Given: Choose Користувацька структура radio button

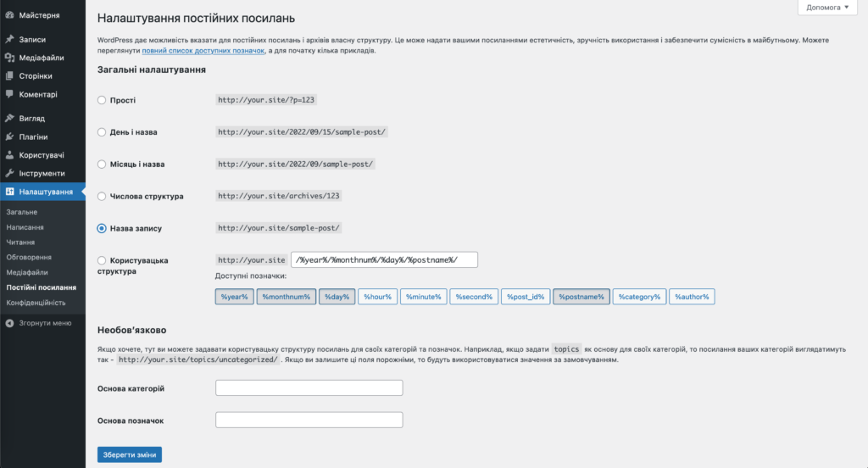Looking at the screenshot, I should pyautogui.click(x=102, y=260).
